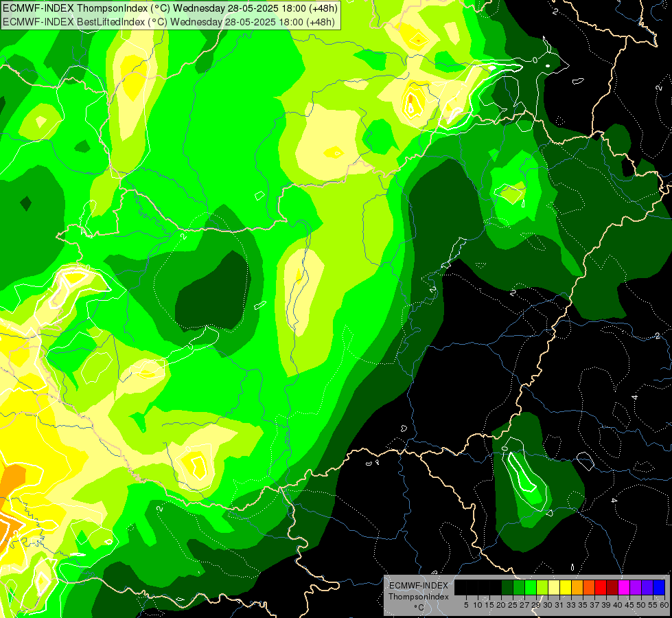Click the legend value 40
This screenshot has height=618, width=672.
pos(618,605)
